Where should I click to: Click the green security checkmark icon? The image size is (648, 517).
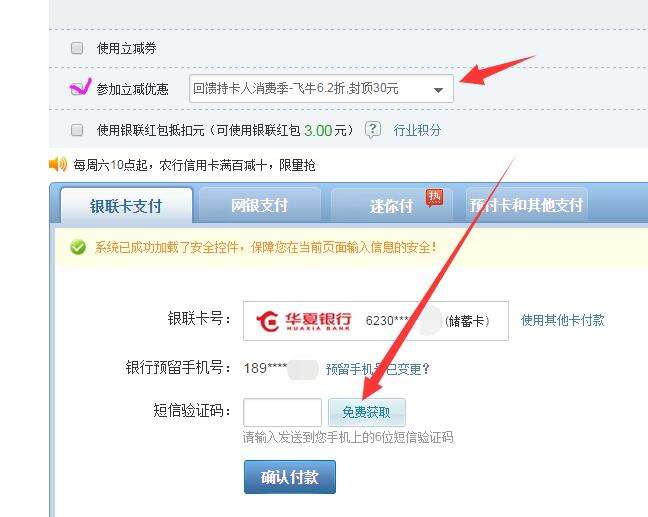(78, 247)
